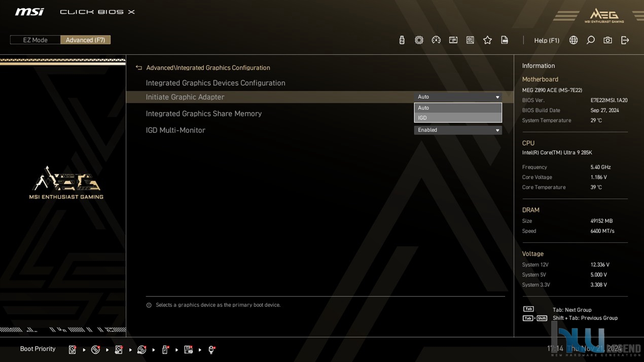Click the CPU Frequency value 5.40 GHz
644x362 pixels.
(600, 167)
